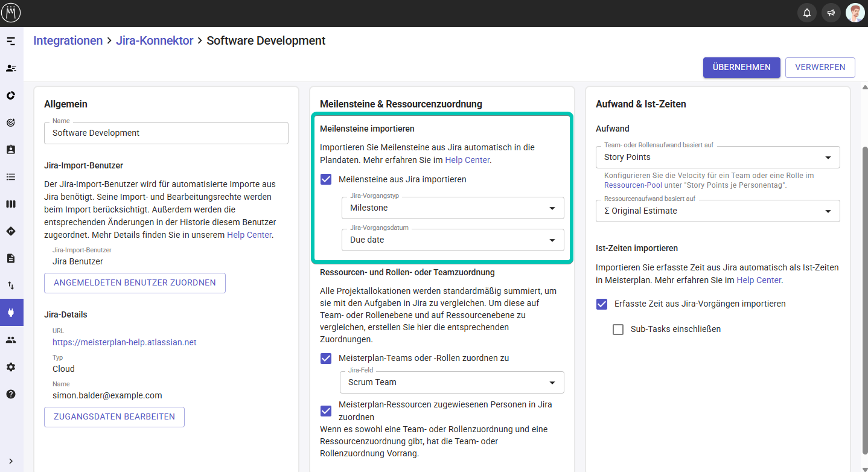The width and height of the screenshot is (868, 472).
Task: Click the Jira Benutzer value text
Action: (78, 261)
